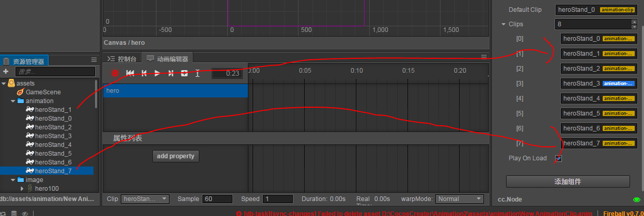This screenshot has width=644, height=216.
Task: Click the 0:23 current frame field
Action: [227, 73]
